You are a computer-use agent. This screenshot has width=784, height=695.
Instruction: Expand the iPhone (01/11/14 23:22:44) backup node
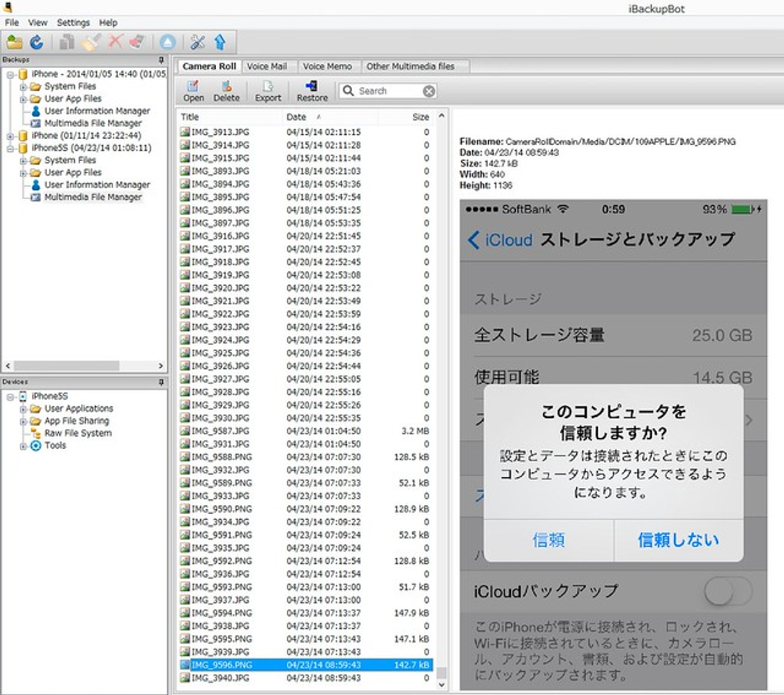pyautogui.click(x=10, y=135)
